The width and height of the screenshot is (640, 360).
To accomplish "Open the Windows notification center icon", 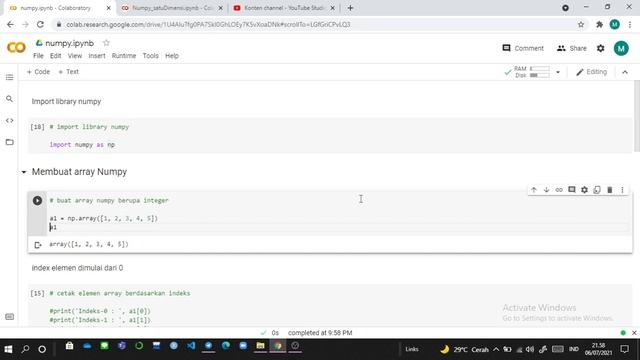I will [x=624, y=349].
